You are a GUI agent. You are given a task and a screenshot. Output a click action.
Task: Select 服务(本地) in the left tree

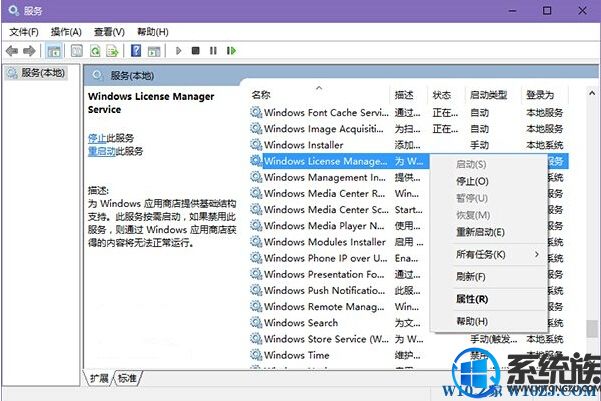pos(37,72)
